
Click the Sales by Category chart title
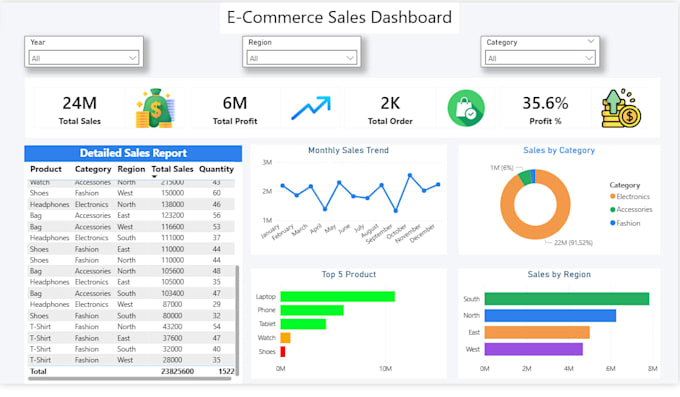559,151
